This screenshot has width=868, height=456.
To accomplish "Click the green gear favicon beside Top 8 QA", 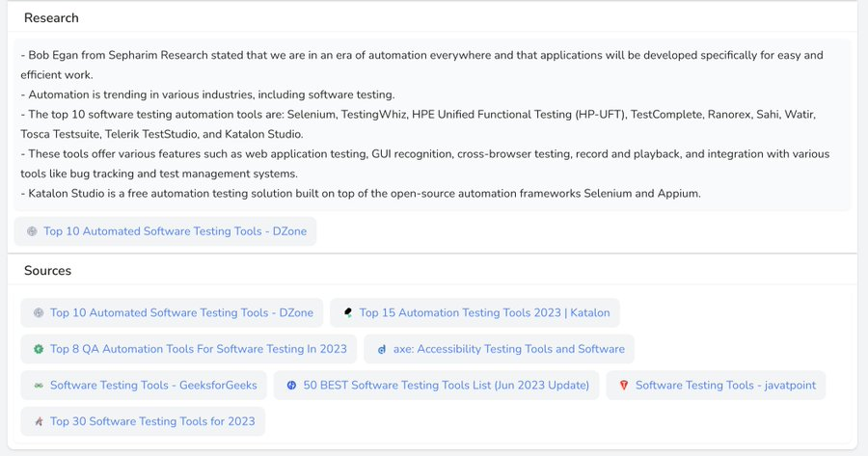I will 39,349.
